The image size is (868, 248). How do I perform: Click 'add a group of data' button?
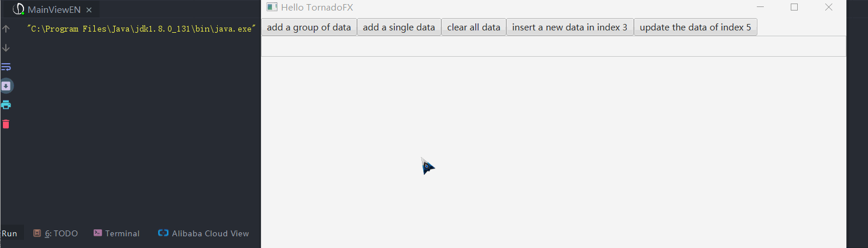click(x=309, y=27)
